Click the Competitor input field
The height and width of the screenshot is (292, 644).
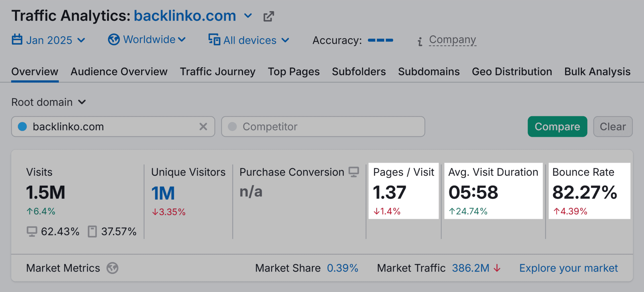[x=323, y=127]
